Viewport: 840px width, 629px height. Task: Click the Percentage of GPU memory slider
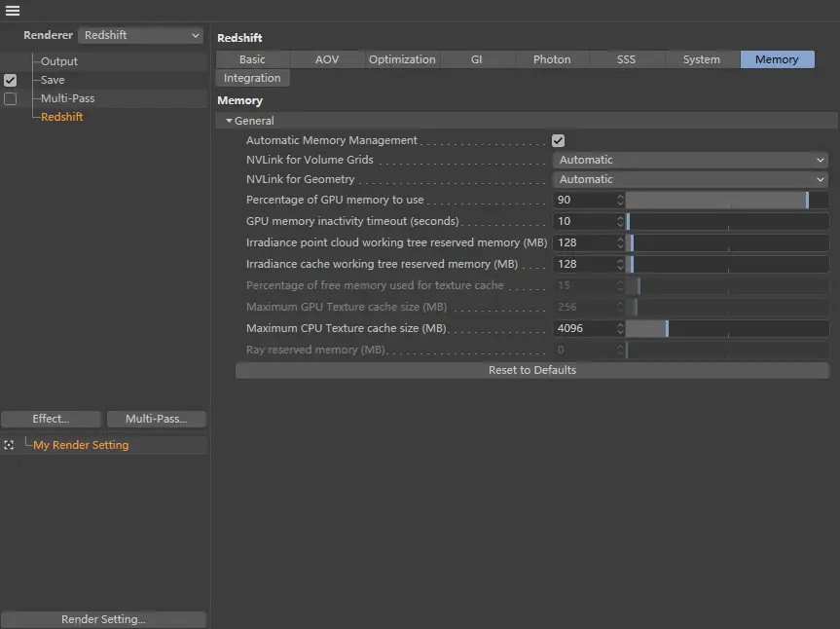727,200
